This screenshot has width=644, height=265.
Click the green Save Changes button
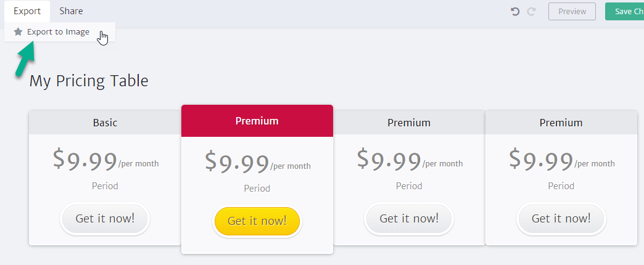(625, 12)
